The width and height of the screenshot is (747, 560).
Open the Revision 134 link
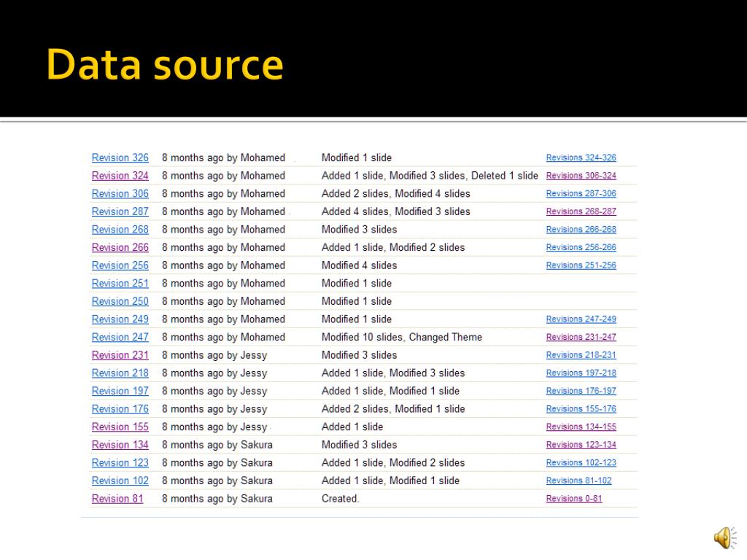120,445
